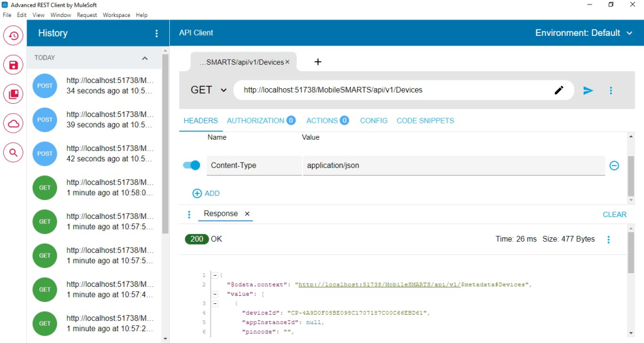
Task: Collapse JSON root object on line 1
Action: [x=215, y=275]
